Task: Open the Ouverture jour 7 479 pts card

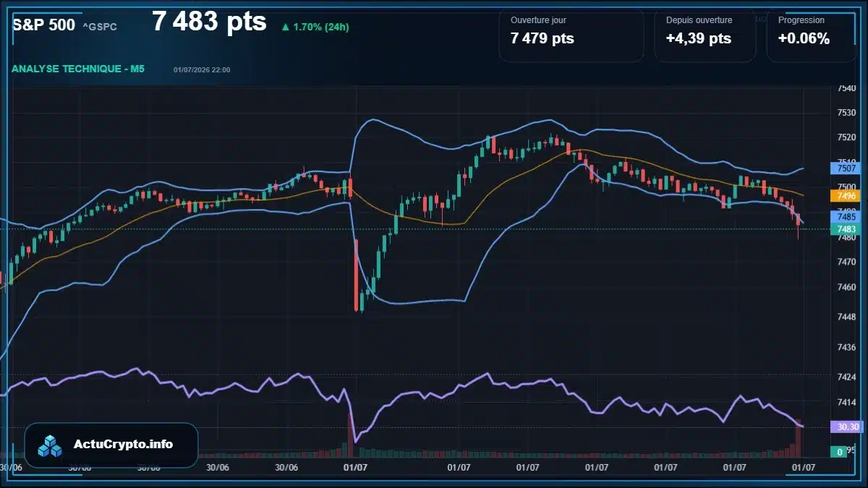Action: [571, 35]
